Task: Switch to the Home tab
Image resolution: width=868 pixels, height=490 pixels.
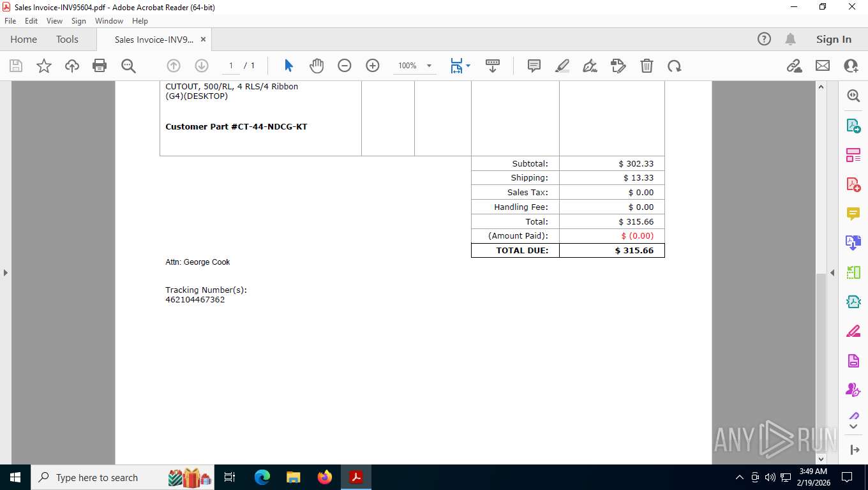Action: click(x=24, y=40)
